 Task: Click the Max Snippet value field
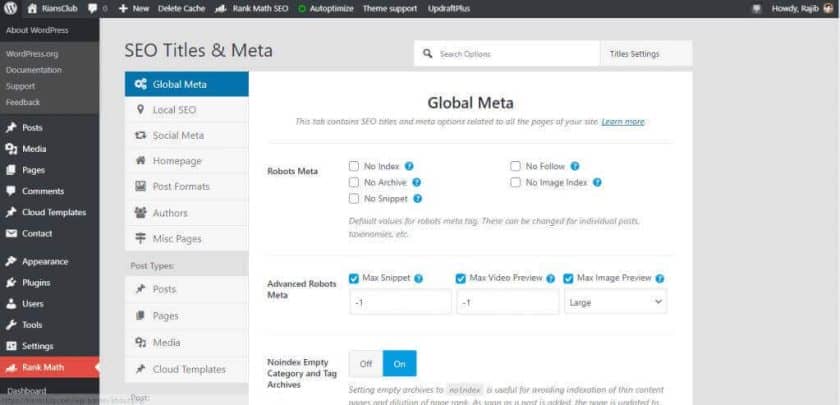[400, 302]
